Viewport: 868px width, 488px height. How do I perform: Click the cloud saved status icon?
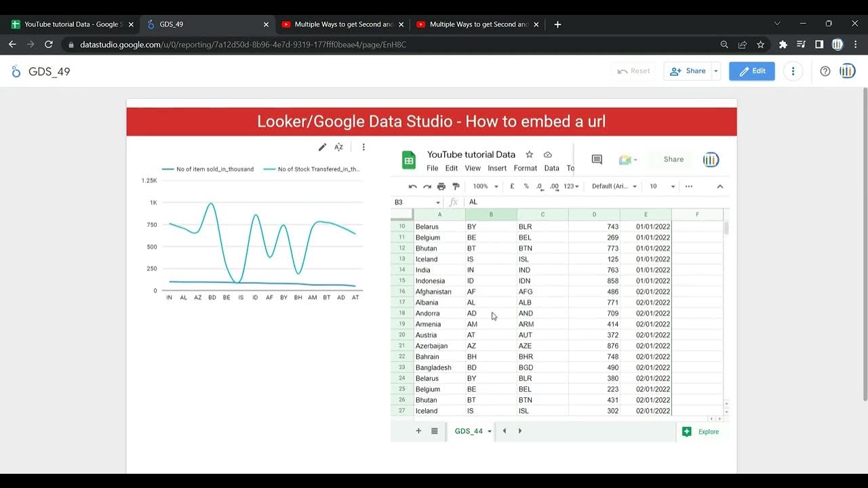point(548,155)
